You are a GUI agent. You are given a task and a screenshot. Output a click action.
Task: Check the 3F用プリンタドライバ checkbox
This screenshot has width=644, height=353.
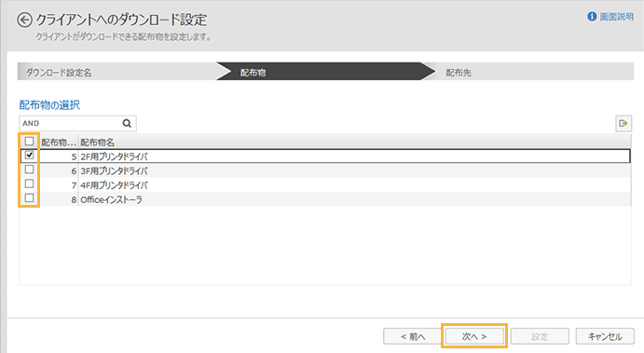(x=29, y=170)
